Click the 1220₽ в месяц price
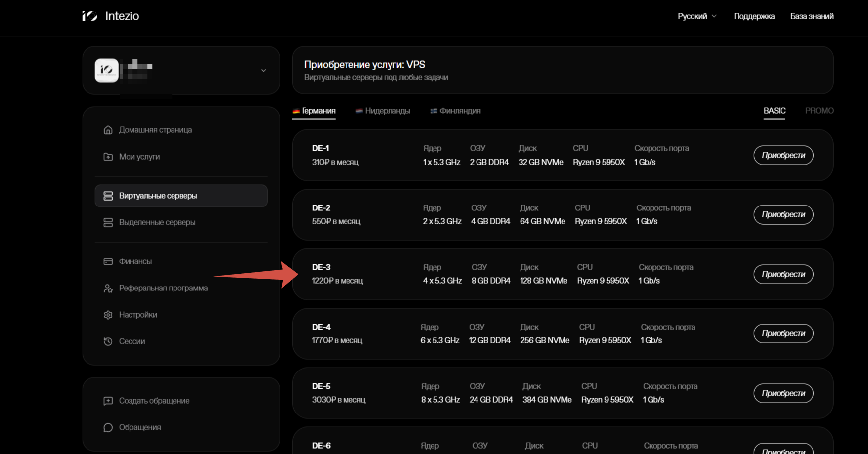Screen dimensions: 868x454 (338, 281)
